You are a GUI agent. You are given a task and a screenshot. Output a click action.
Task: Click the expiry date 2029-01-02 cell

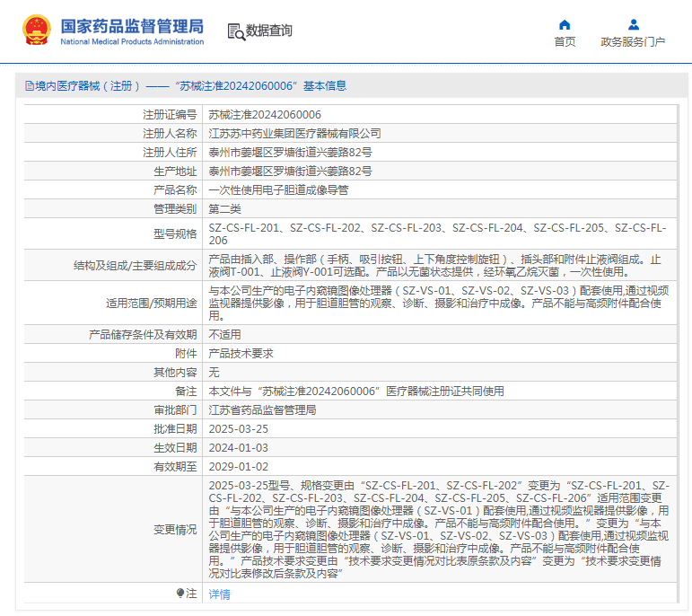click(x=238, y=466)
